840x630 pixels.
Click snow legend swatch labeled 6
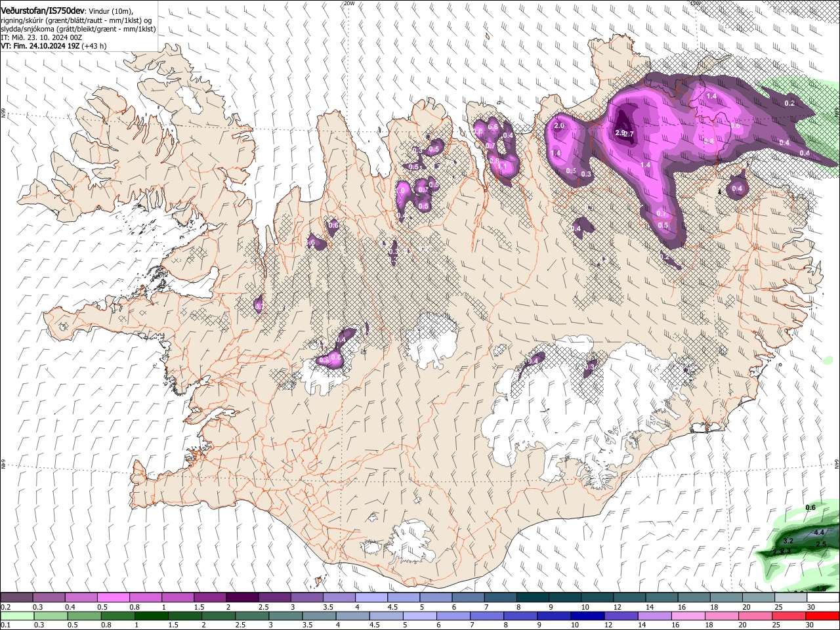[x=467, y=598]
